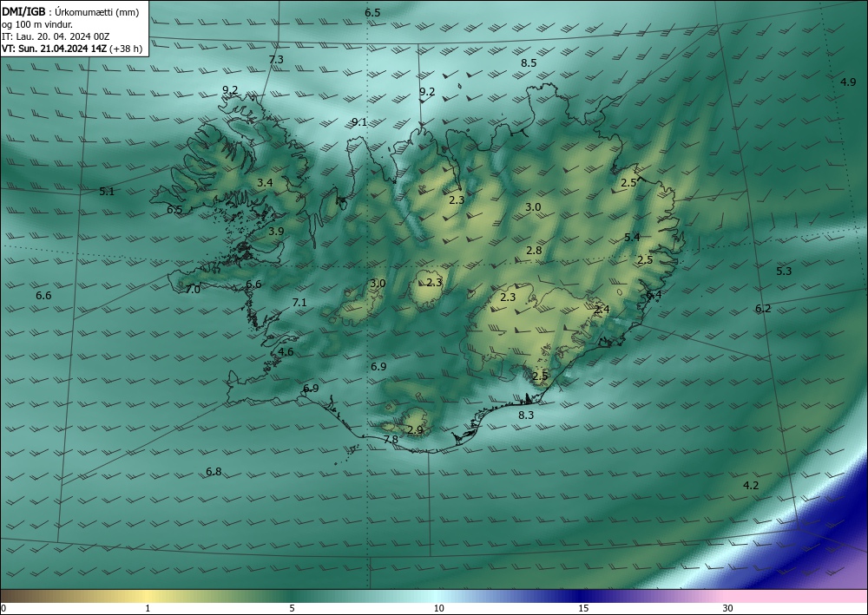Select the 6.4 value on the east coast
Viewport: 868px width, 615px height.
[x=654, y=295]
